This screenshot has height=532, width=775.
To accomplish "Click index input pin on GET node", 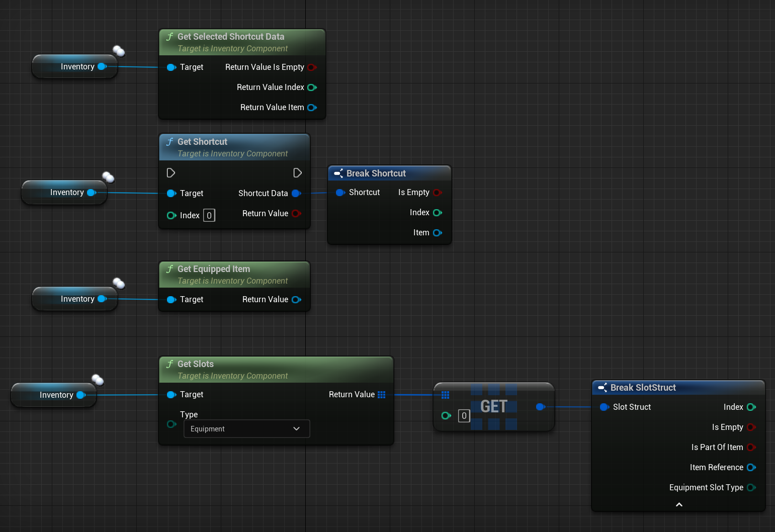I will (x=446, y=416).
